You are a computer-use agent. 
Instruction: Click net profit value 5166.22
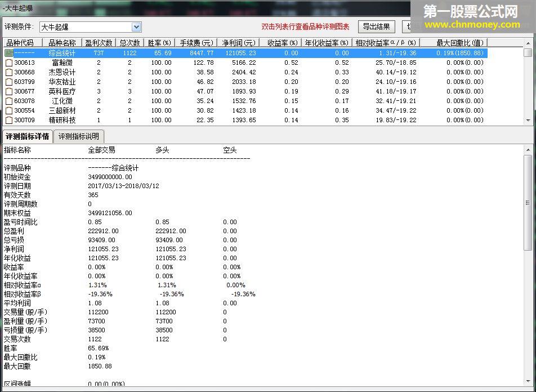[244, 63]
